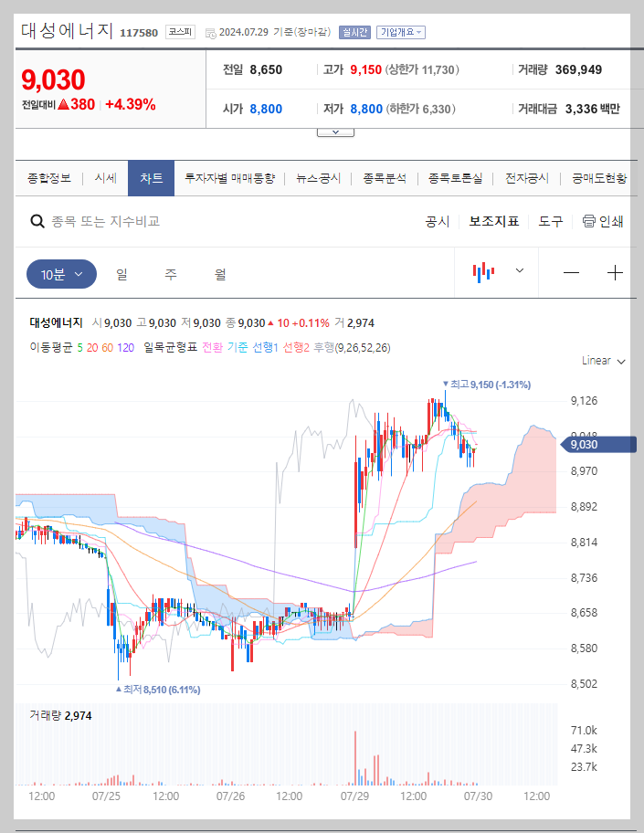This screenshot has height=833, width=644.
Task: Click the 도구 tools link
Action: [x=550, y=221]
